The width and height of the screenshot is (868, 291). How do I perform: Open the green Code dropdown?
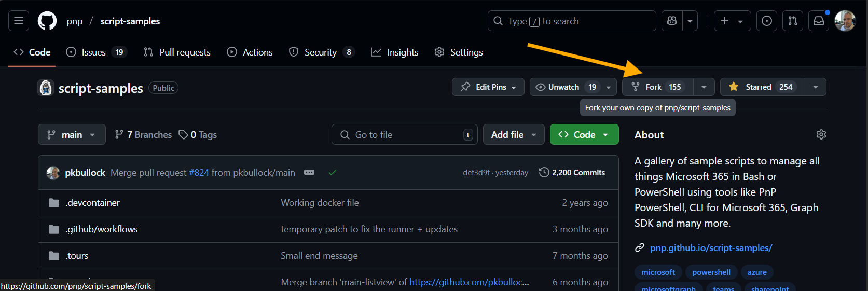coord(584,134)
